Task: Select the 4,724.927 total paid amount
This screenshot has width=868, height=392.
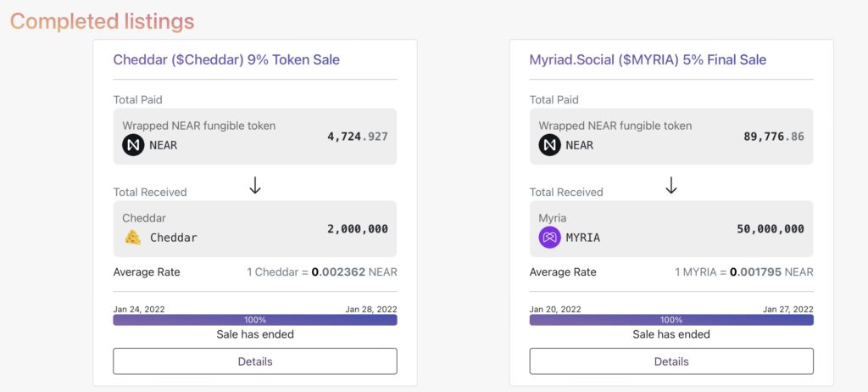Action: pyautogui.click(x=358, y=137)
